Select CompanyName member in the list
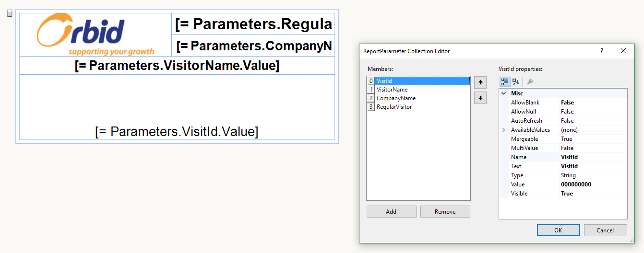The image size is (644, 253). (x=396, y=98)
